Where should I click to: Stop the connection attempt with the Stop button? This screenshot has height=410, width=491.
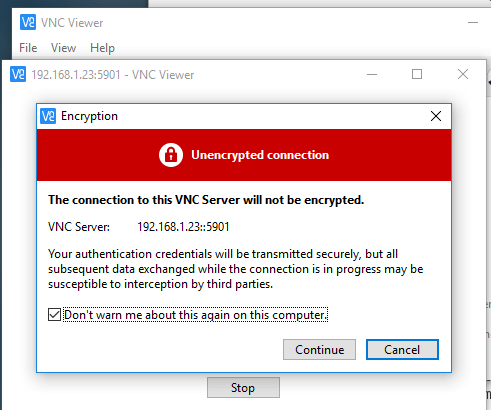tap(243, 388)
